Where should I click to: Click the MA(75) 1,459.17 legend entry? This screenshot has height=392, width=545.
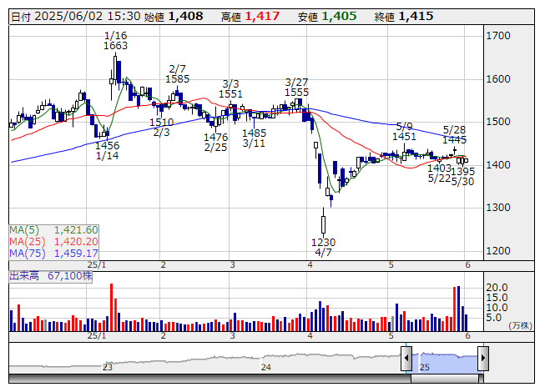(x=53, y=254)
